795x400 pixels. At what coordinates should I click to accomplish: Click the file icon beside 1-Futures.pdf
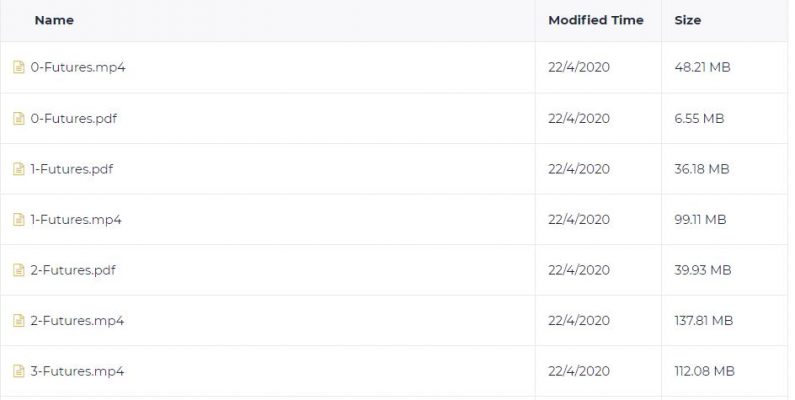click(x=19, y=169)
